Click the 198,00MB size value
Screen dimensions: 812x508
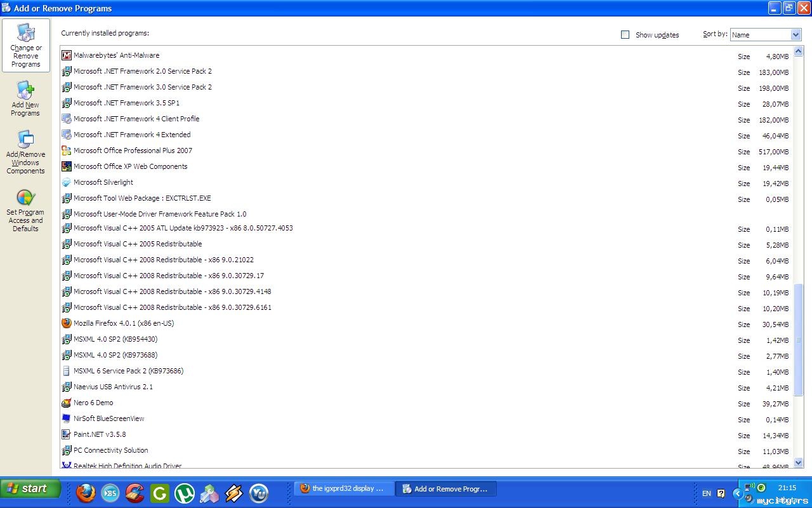[x=773, y=88]
